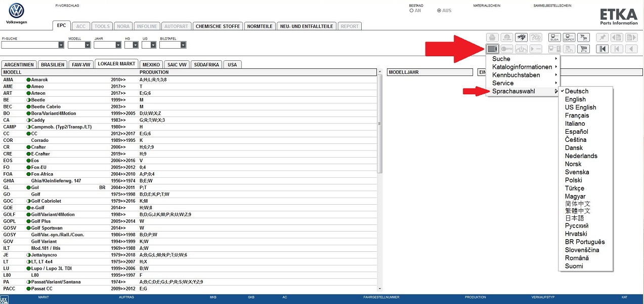Click the play-dash arrow icon
The height and width of the screenshot is (304, 644).
pyautogui.click(x=536, y=49)
